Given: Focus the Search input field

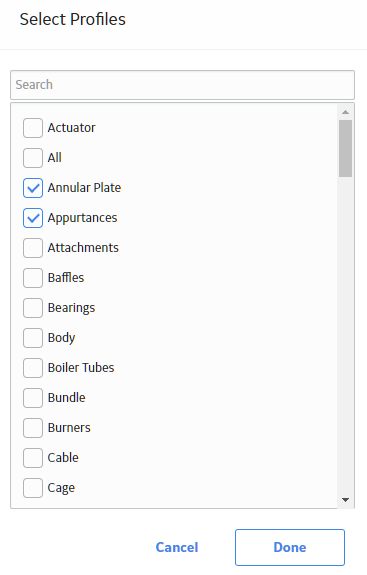Looking at the screenshot, I should point(183,85).
